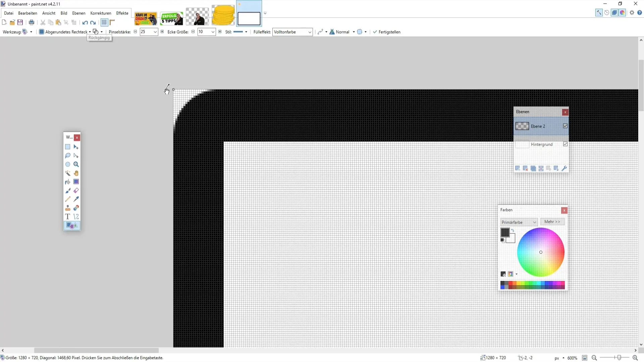This screenshot has height=362, width=644.
Task: Open layer properties wrench icon
Action: (x=564, y=168)
